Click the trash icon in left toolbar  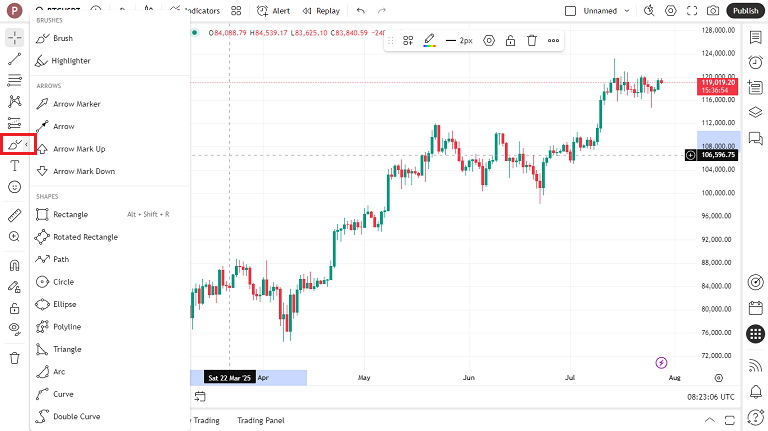[14, 358]
